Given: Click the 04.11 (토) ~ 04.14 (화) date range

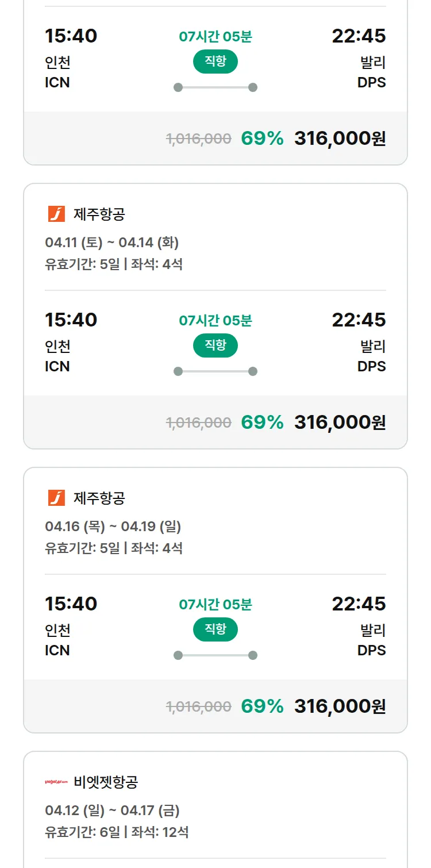Looking at the screenshot, I should [111, 243].
